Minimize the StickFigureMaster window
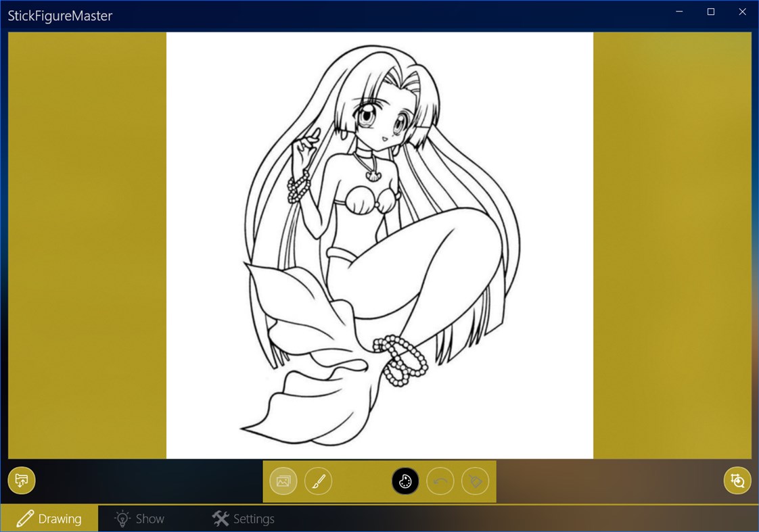 pos(678,11)
